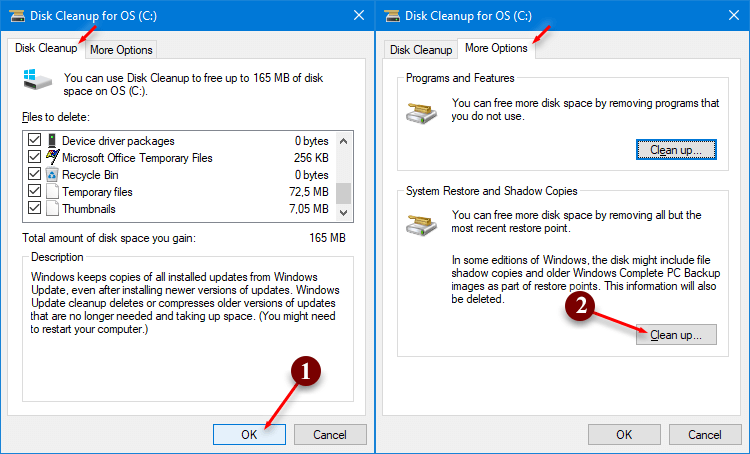Uncheck the Device driver packages checkbox
This screenshot has width=750, height=454.
point(34,140)
